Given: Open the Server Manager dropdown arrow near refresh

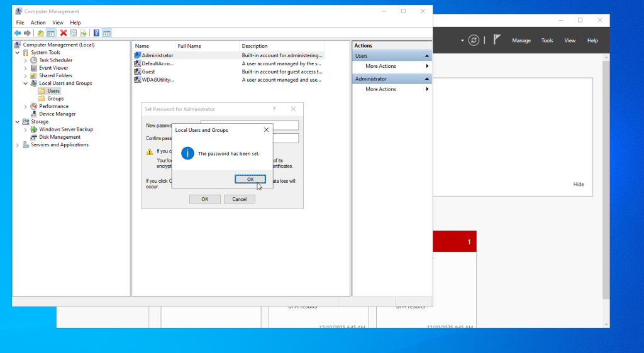Looking at the screenshot, I should tap(462, 41).
